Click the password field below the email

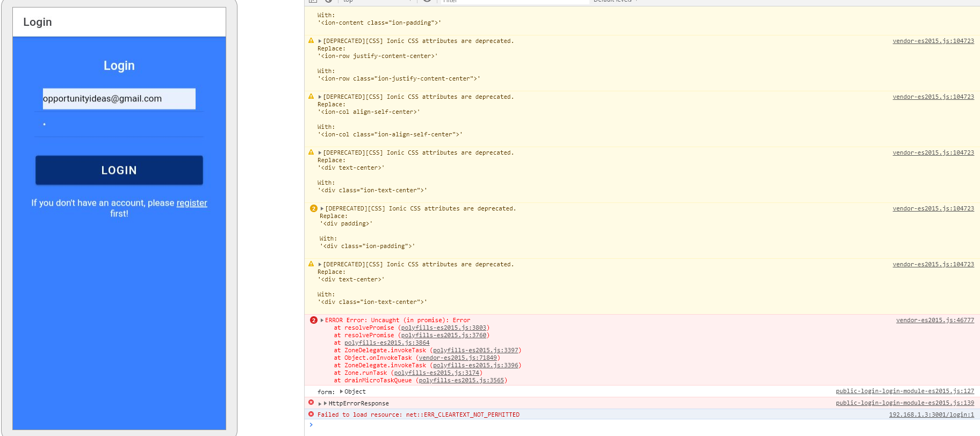(x=119, y=124)
